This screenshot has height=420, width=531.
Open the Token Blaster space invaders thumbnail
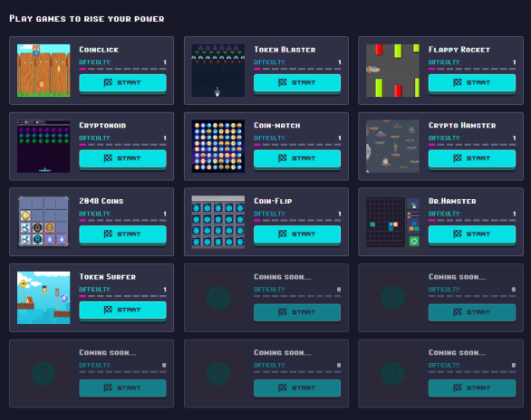coord(218,71)
